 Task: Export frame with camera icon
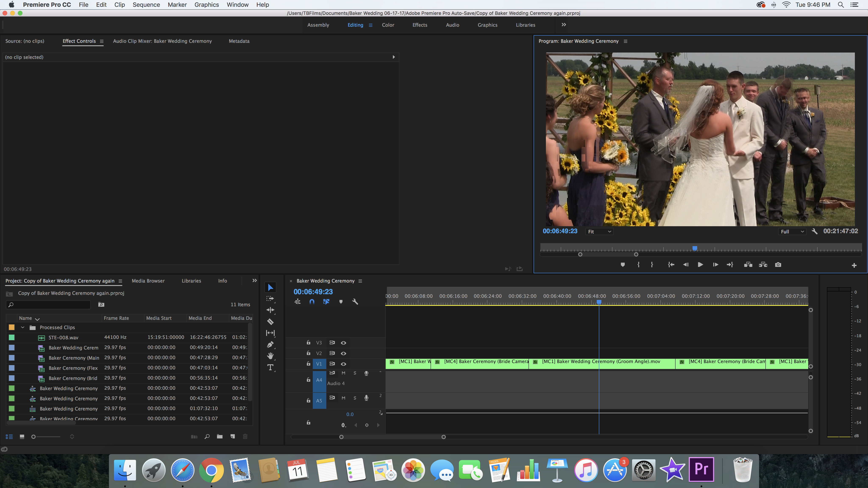pyautogui.click(x=778, y=265)
